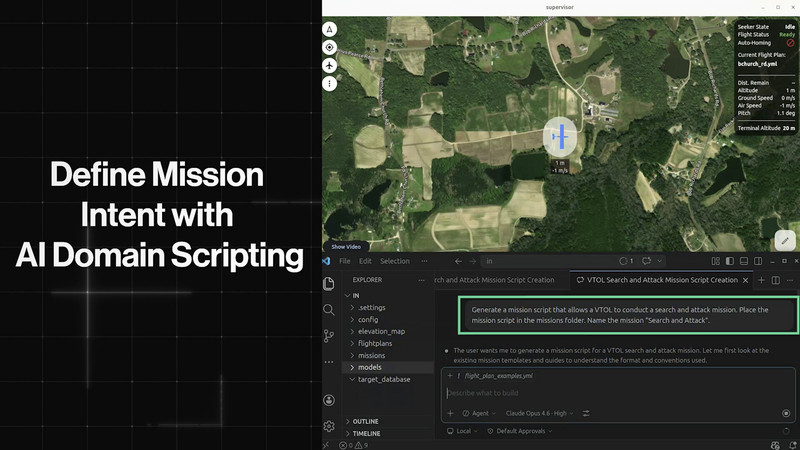Open the Source Control view
The image size is (800, 450).
329,336
